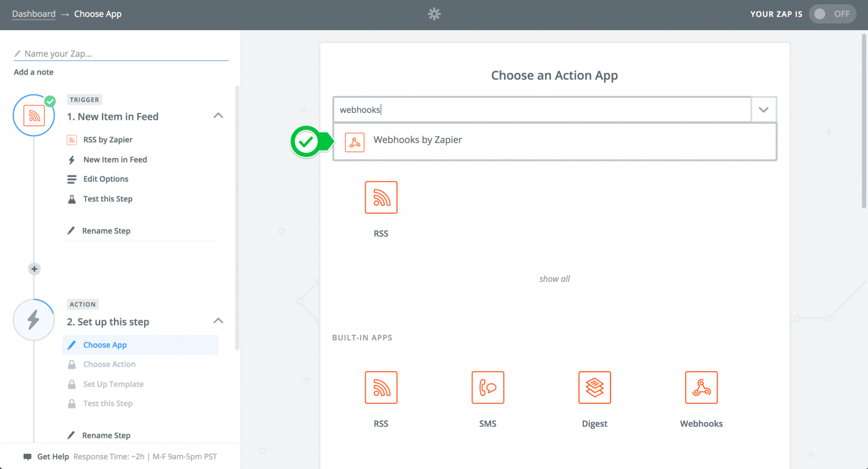This screenshot has height=469, width=868.
Task: Click the show all link
Action: pyautogui.click(x=554, y=279)
